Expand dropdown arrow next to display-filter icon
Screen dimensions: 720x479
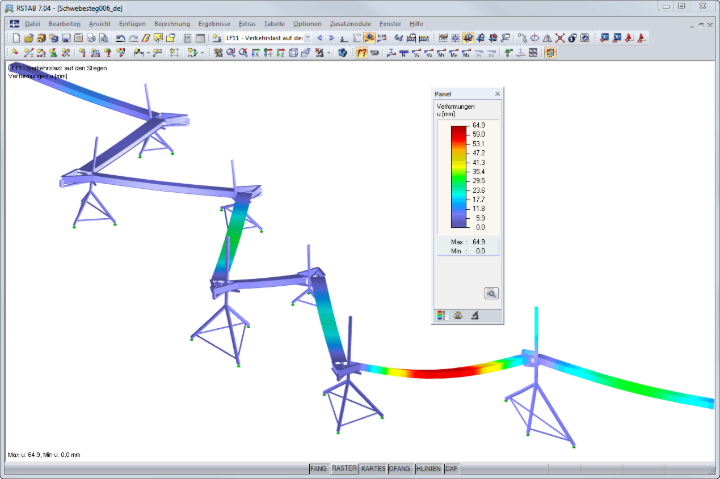coord(329,53)
